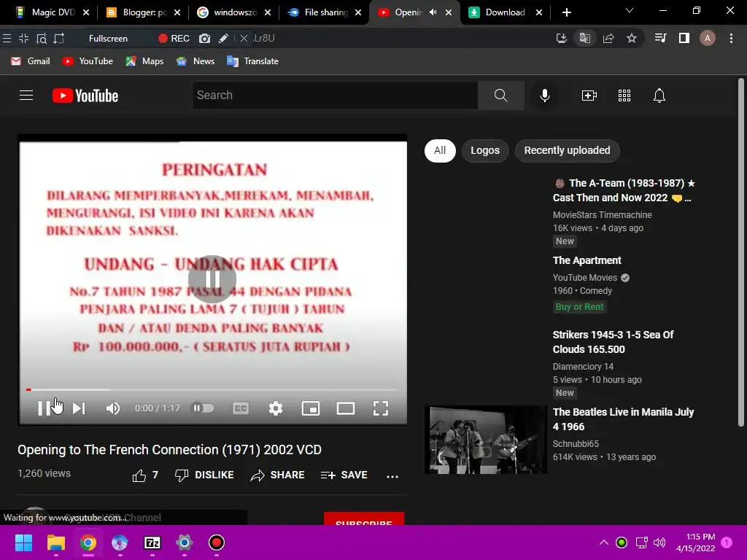Open the Create video icon
The height and width of the screenshot is (560, 747).
(x=589, y=96)
